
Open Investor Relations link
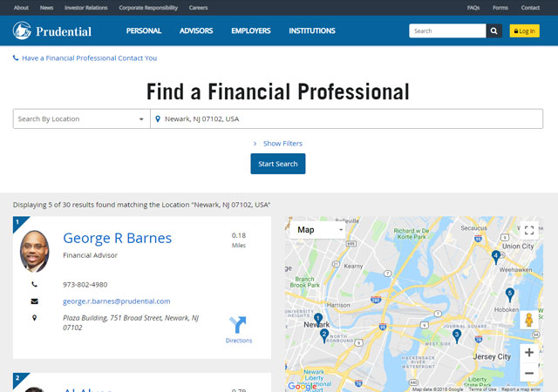86,8
